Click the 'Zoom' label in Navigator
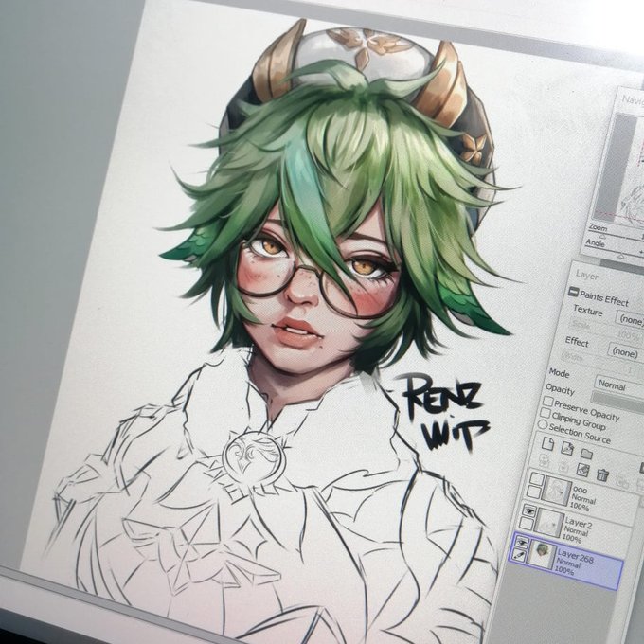 (598, 227)
